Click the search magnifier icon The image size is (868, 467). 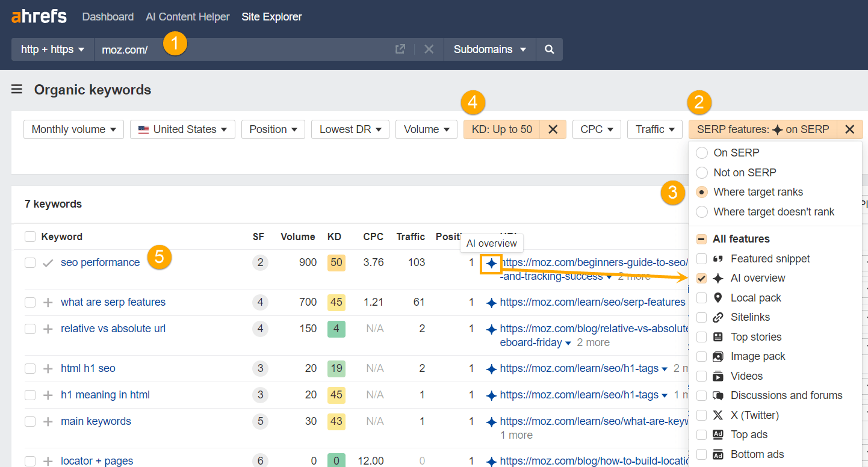(548, 49)
